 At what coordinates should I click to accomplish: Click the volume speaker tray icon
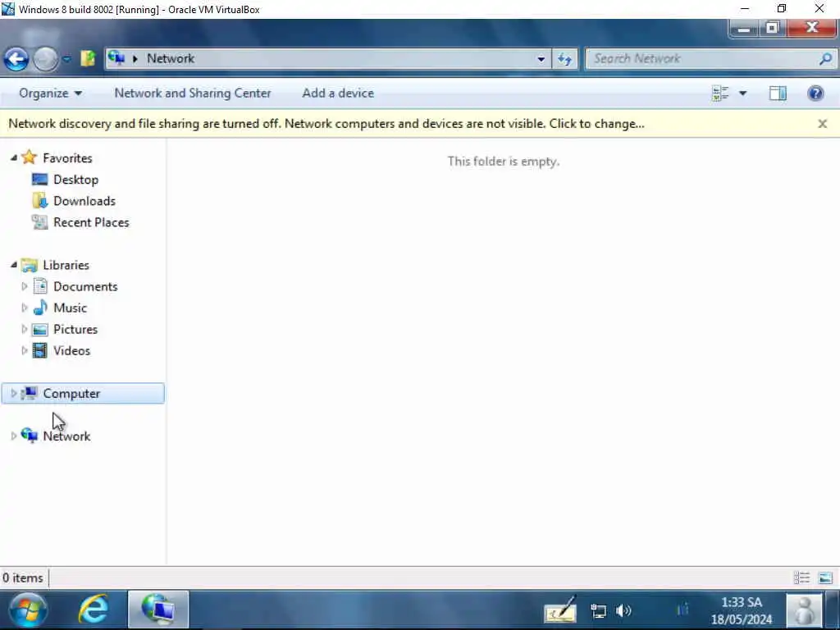(x=623, y=610)
